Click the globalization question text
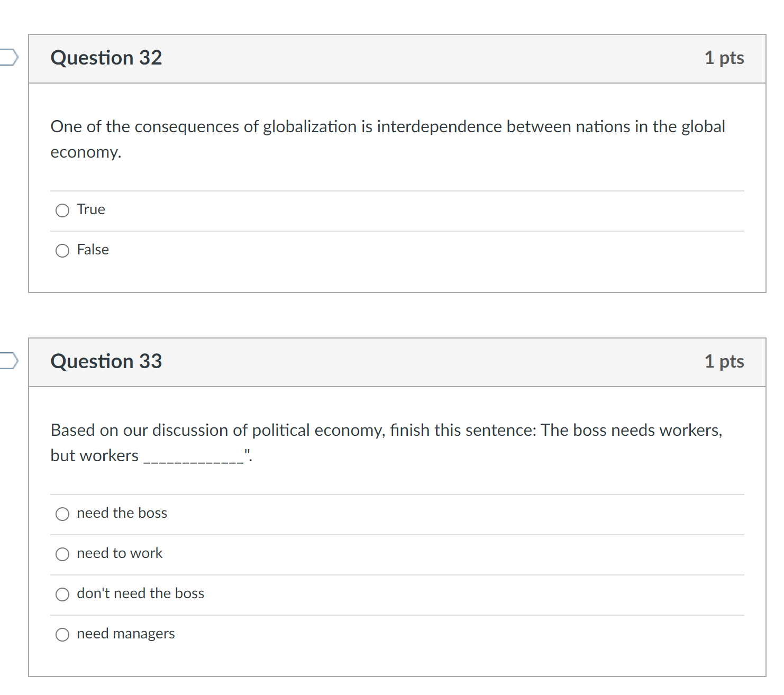The width and height of the screenshot is (784, 695). [388, 139]
